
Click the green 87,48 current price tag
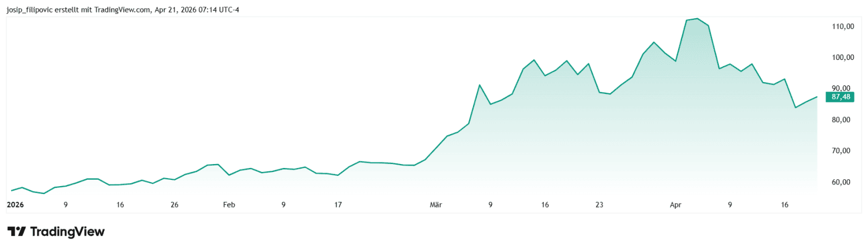pyautogui.click(x=842, y=97)
